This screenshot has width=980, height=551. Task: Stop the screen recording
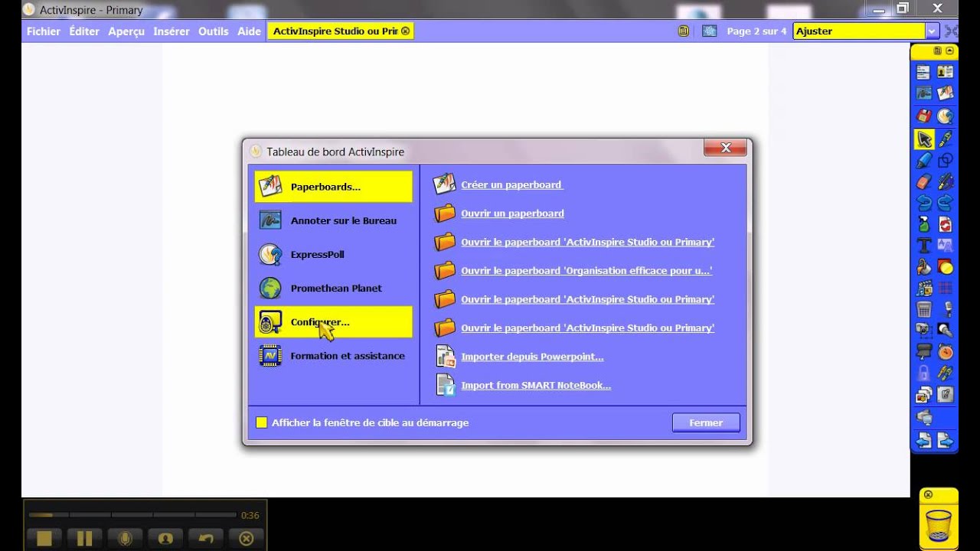(x=44, y=538)
